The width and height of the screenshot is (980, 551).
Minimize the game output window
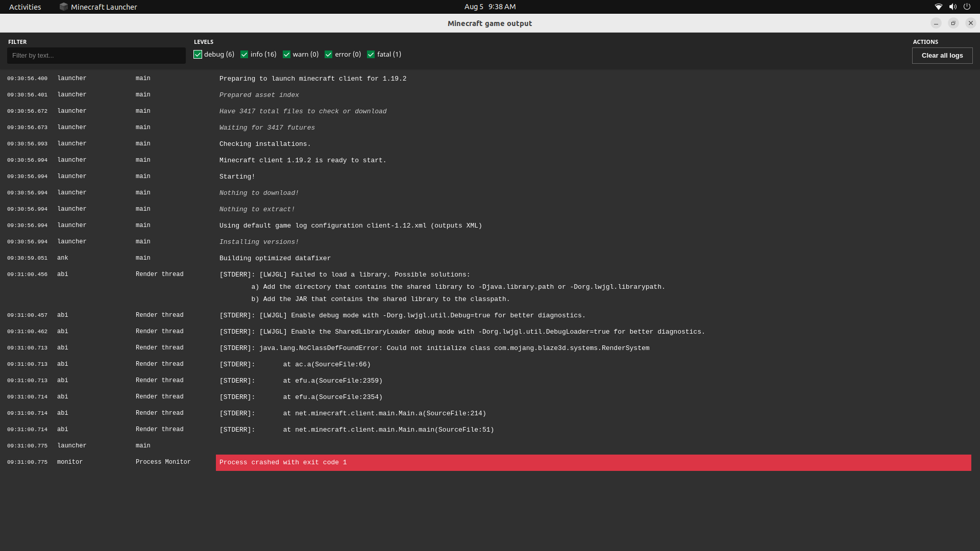point(936,23)
